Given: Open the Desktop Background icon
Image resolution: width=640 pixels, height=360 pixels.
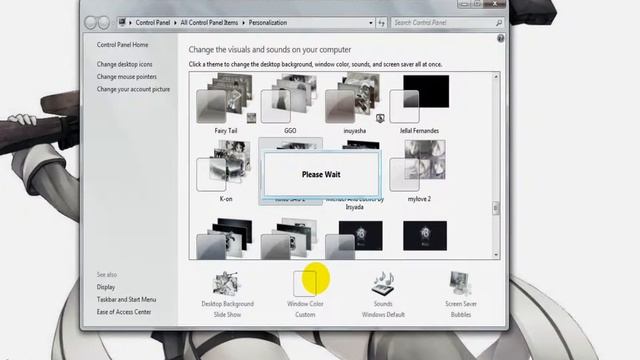Looking at the screenshot, I should [x=227, y=284].
